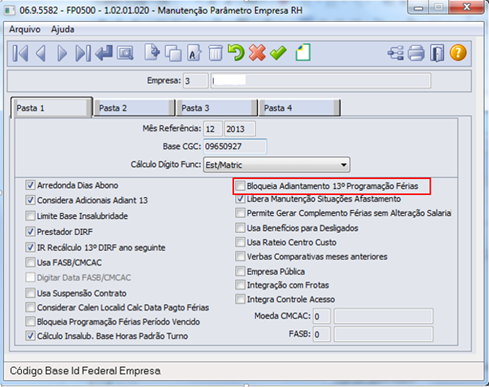Viewport: 489px width, 387px height.
Task: Check Empresa Pública checkbox
Action: click(240, 271)
